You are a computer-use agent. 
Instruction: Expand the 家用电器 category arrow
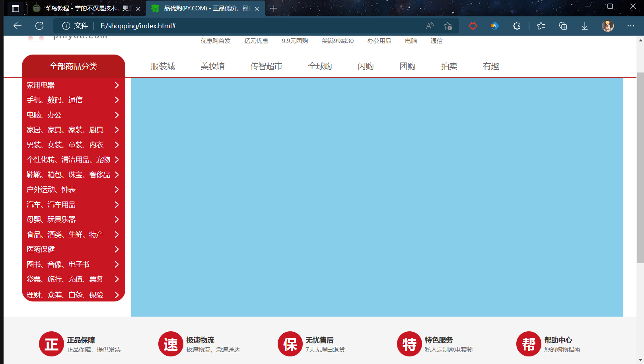117,85
